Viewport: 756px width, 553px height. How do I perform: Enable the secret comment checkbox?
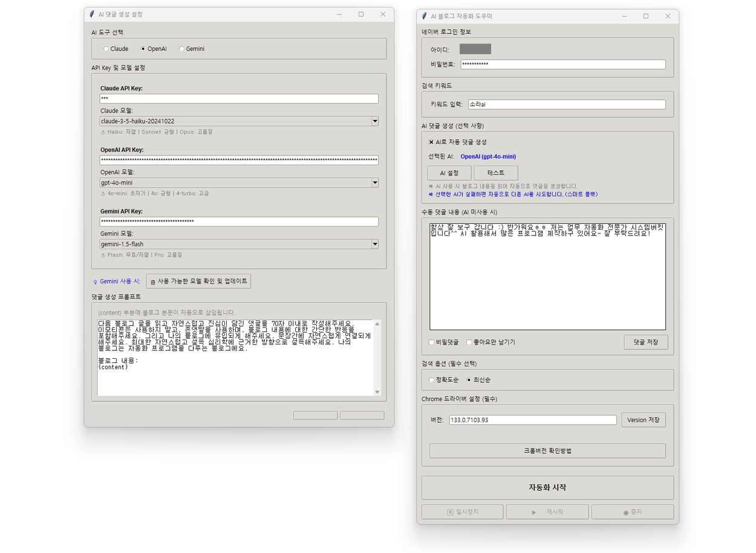[x=431, y=342]
